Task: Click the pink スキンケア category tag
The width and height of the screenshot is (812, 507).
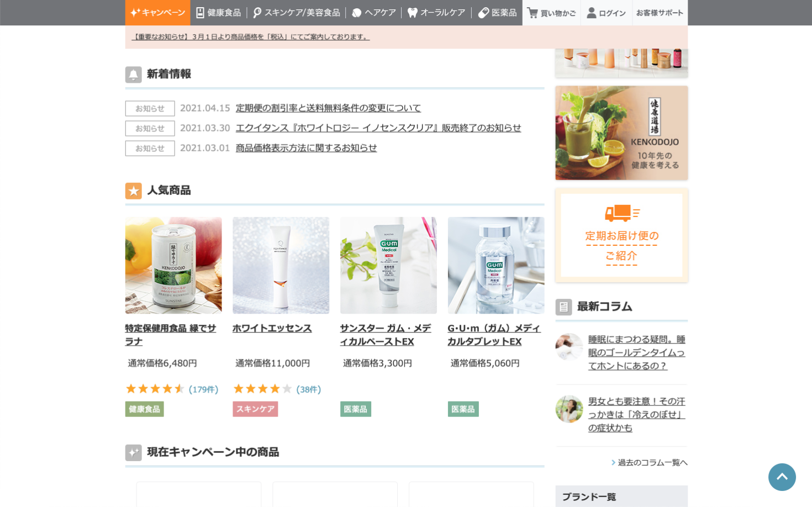Action: (255, 409)
